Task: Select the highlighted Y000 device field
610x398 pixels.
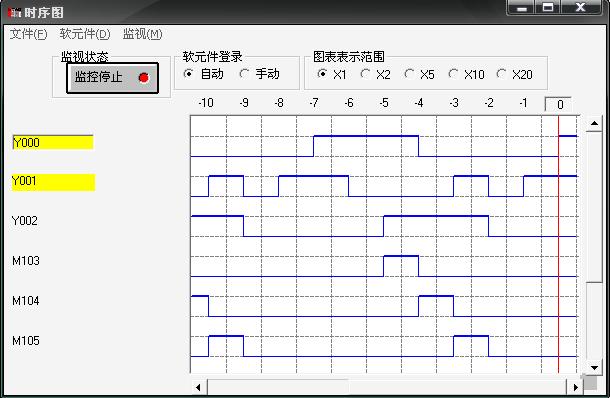Action: (x=53, y=142)
